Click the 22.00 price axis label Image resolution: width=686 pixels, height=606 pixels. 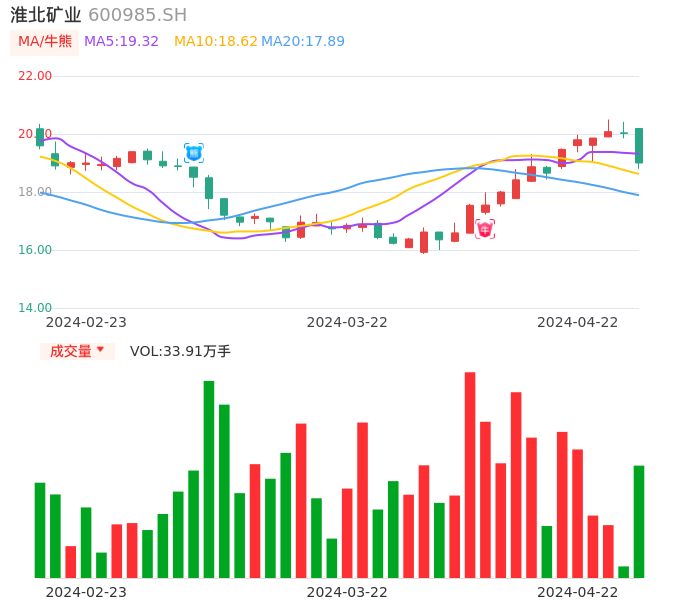tap(35, 76)
